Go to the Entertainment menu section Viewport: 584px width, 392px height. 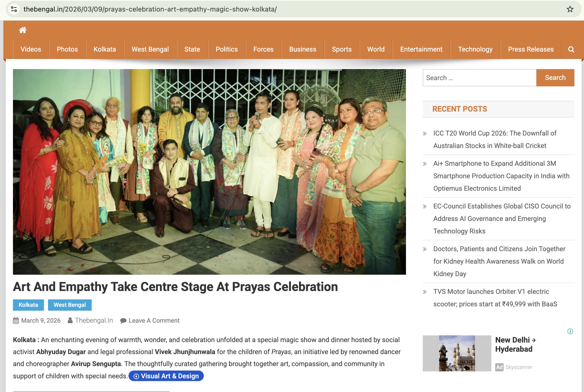(x=421, y=49)
